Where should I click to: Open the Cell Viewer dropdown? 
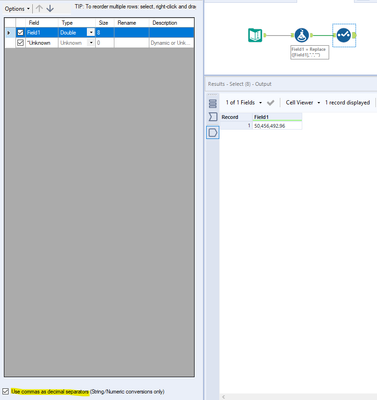[303, 103]
